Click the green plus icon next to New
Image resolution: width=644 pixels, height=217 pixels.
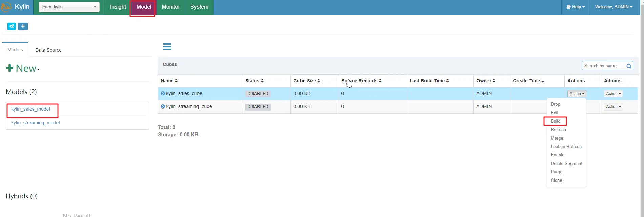pyautogui.click(x=9, y=68)
